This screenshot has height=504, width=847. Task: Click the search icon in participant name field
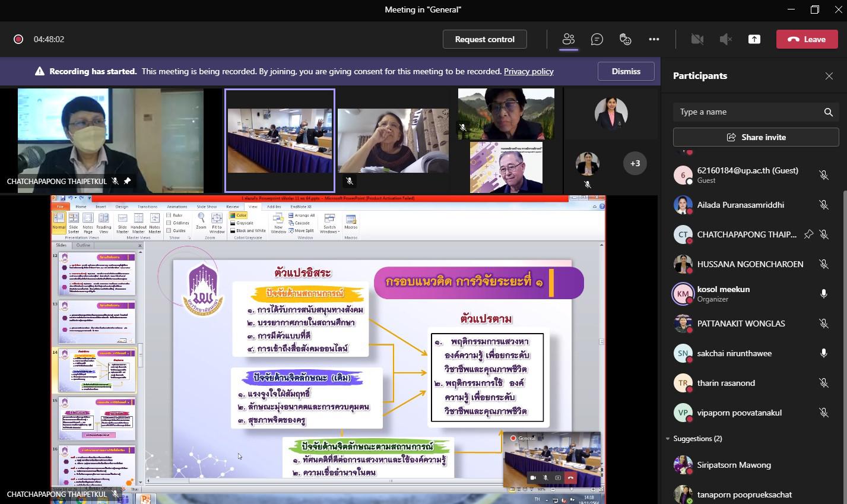click(828, 112)
